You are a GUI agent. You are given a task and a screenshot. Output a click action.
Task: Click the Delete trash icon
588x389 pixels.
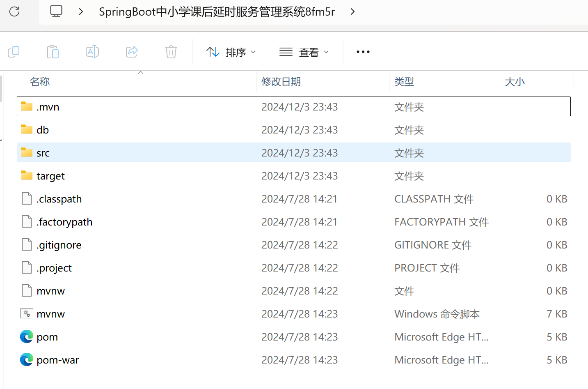[x=171, y=52]
